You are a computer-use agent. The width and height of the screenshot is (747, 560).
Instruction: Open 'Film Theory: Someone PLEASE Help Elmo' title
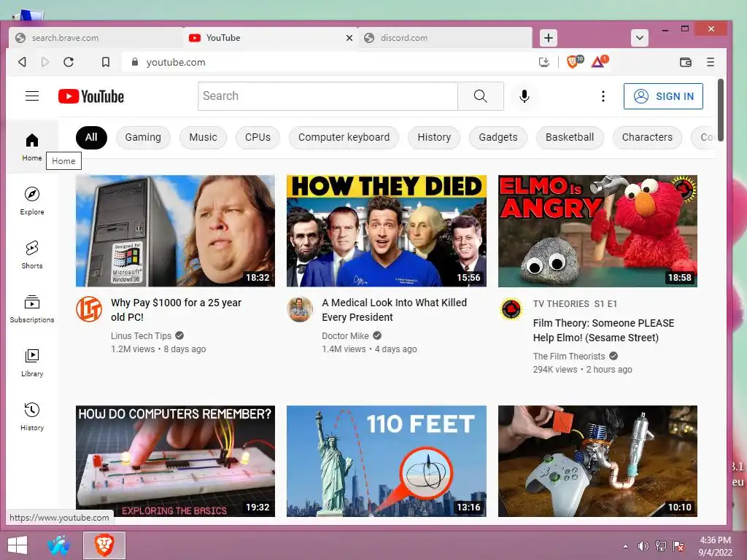[x=603, y=330]
